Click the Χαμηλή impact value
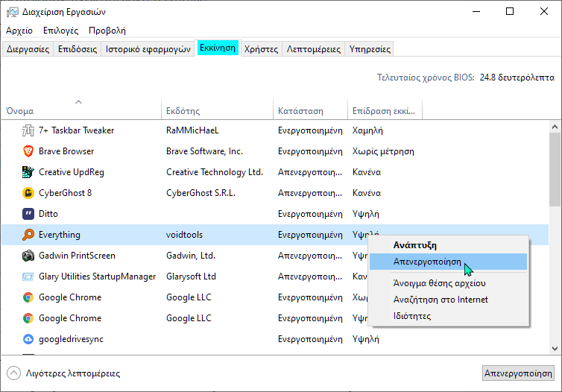The image size is (562, 392). coord(367,130)
